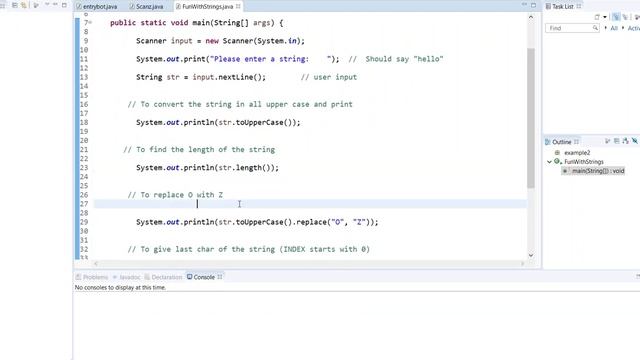Click the Collapse All icon in left panel
Image resolution: width=640 pixels, height=360 pixels.
pos(15,5)
